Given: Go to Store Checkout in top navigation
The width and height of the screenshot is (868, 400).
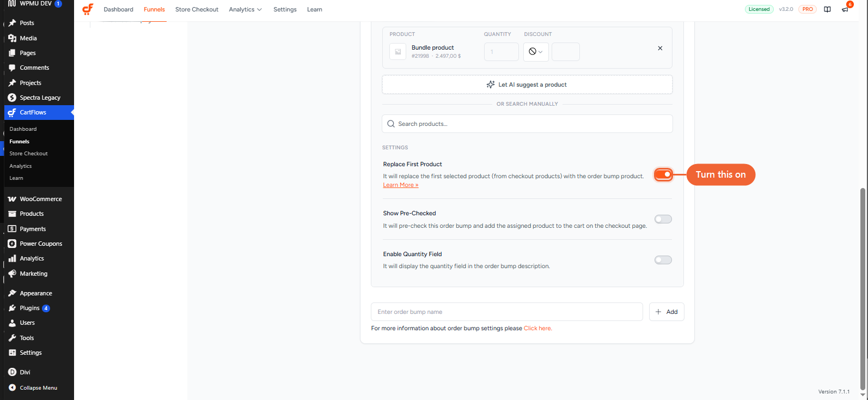Looking at the screenshot, I should click(197, 9).
